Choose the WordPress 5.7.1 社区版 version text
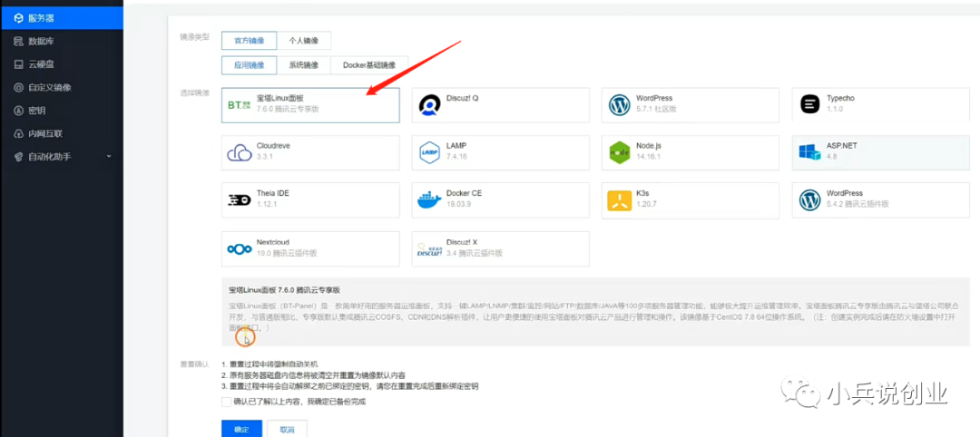Image resolution: width=980 pixels, height=437 pixels. tap(656, 109)
